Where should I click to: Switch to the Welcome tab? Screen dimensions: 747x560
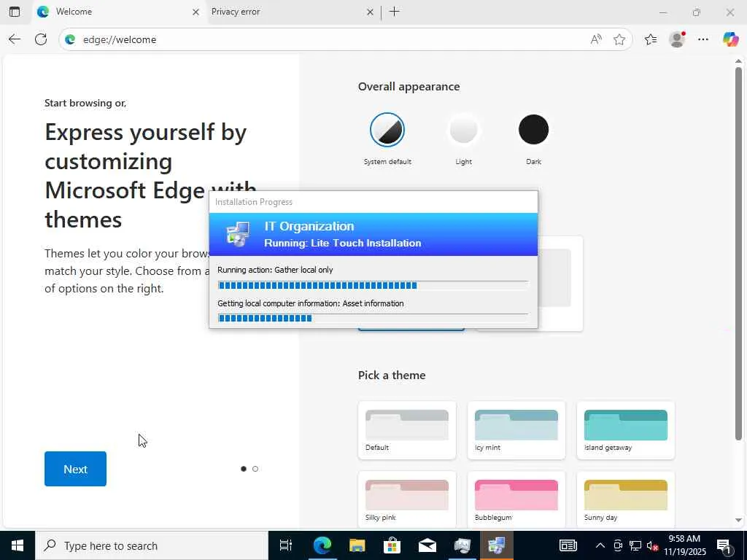tap(119, 12)
